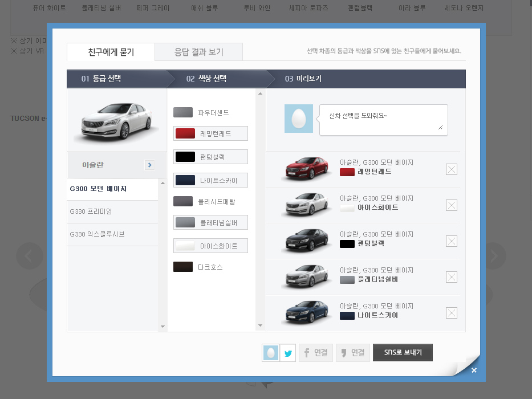Toggle the 아이스화이트 color selection
The image size is (532, 399).
point(210,246)
